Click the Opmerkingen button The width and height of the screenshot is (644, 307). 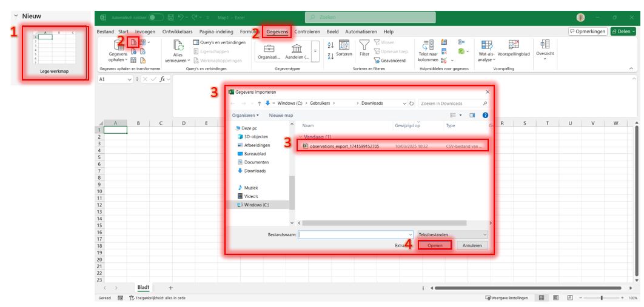pos(588,31)
